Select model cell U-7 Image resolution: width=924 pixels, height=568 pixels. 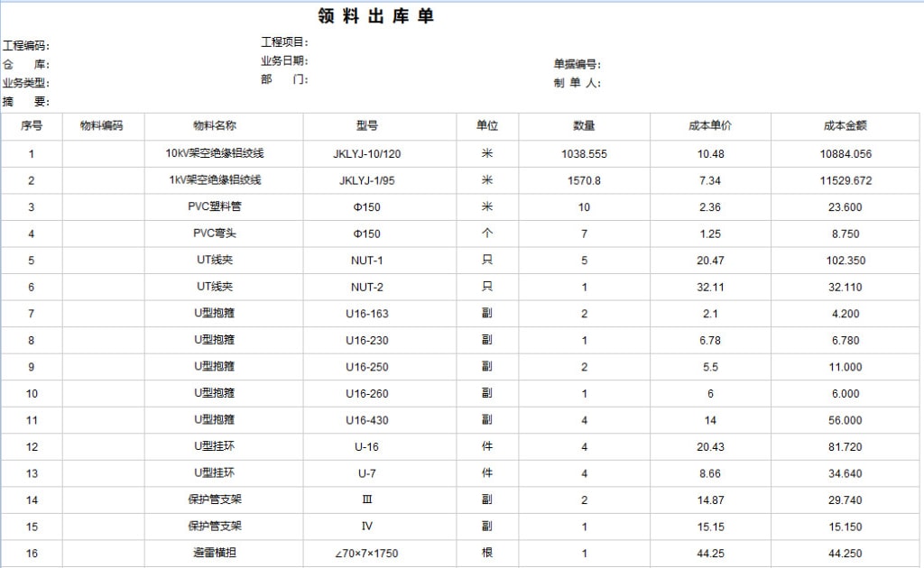click(x=380, y=473)
